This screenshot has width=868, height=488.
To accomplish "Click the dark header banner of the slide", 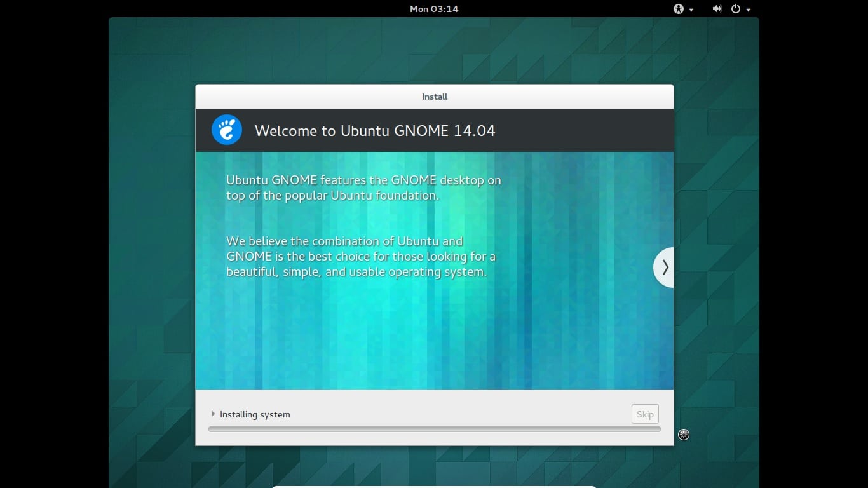I will click(572, 131).
